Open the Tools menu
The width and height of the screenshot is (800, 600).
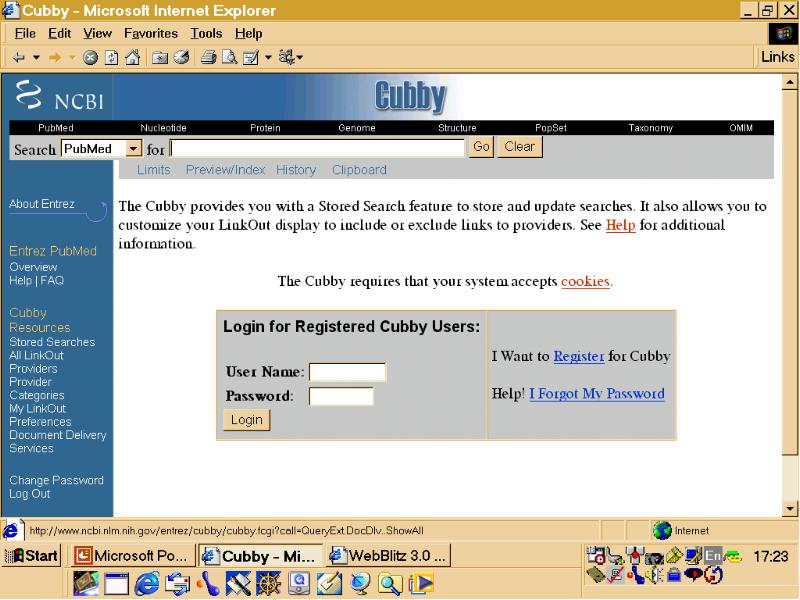[x=206, y=34]
